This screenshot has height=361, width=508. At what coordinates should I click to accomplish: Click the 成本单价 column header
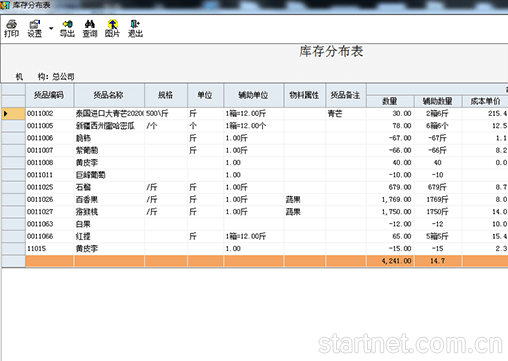click(x=485, y=101)
